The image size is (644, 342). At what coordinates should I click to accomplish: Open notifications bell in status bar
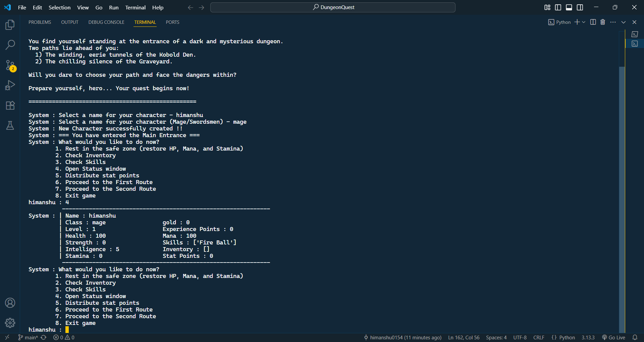635,337
